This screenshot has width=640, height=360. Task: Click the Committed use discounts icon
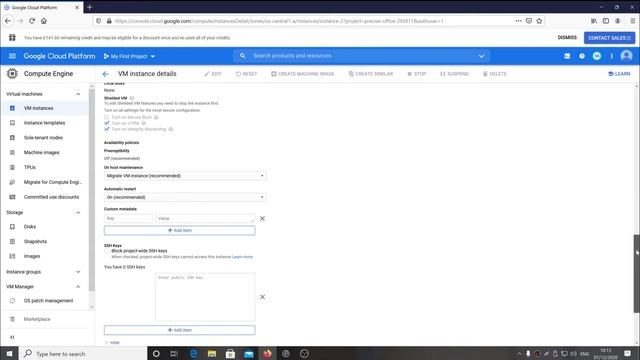(12, 197)
